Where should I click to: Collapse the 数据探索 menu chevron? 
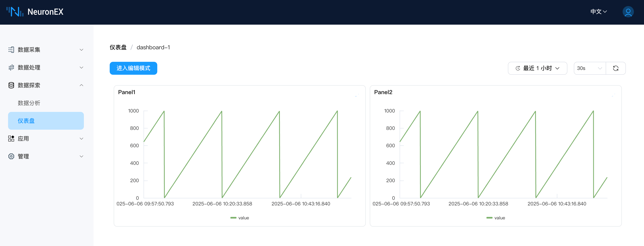click(81, 85)
